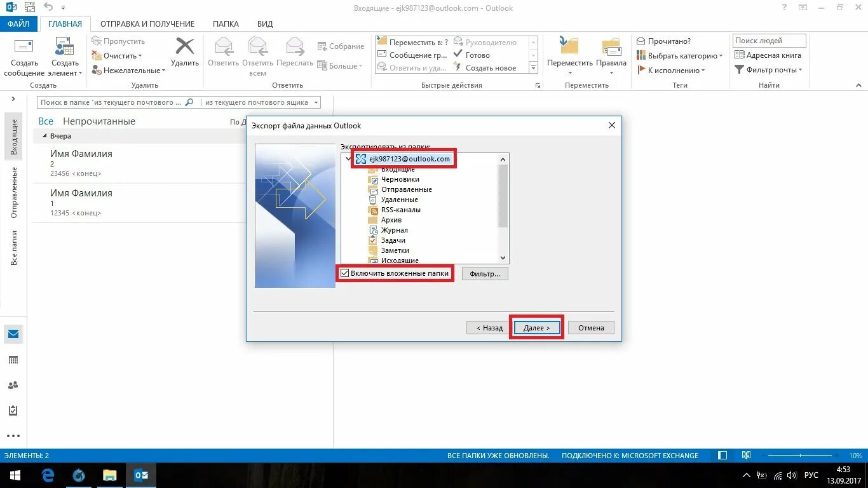Switch to the View tab
Image resolution: width=868 pixels, height=488 pixels.
(265, 24)
